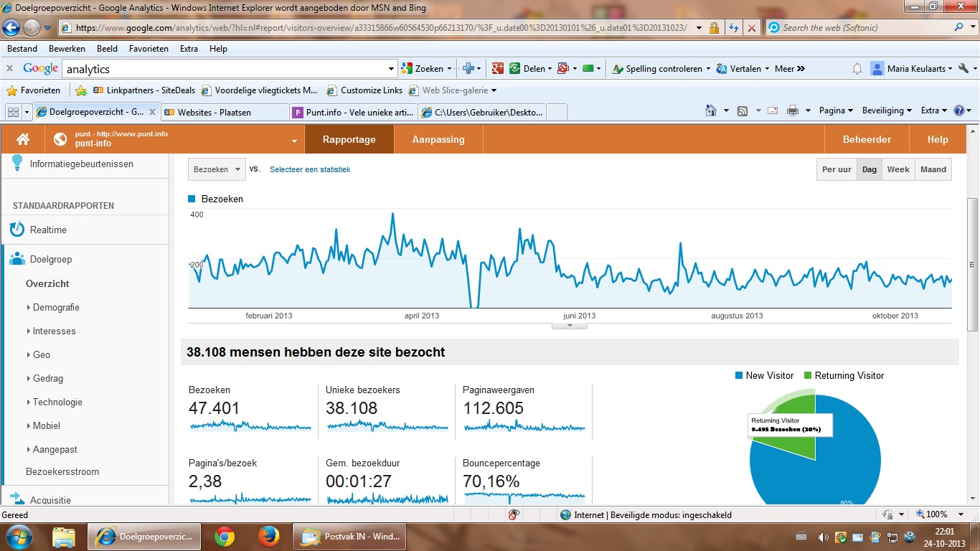Viewport: 980px width, 551px height.
Task: Click Overzicht in Doelgroep menu
Action: click(x=47, y=283)
